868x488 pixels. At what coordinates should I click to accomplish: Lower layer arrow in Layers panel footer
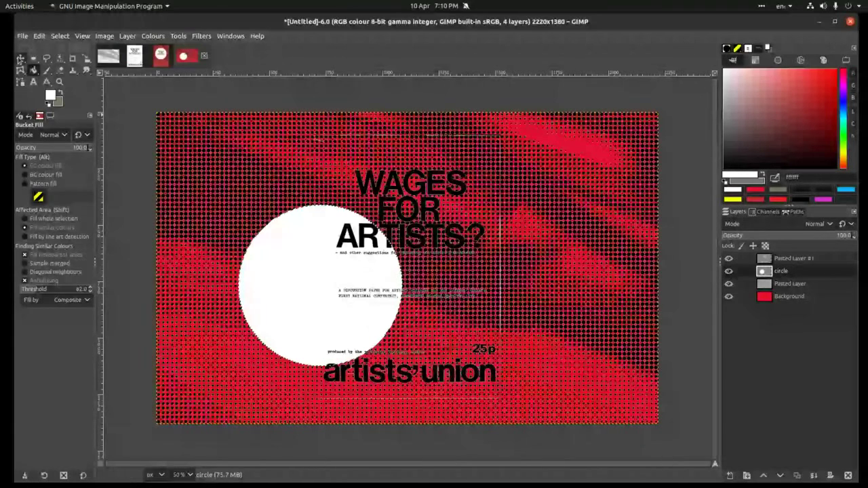coord(780,475)
